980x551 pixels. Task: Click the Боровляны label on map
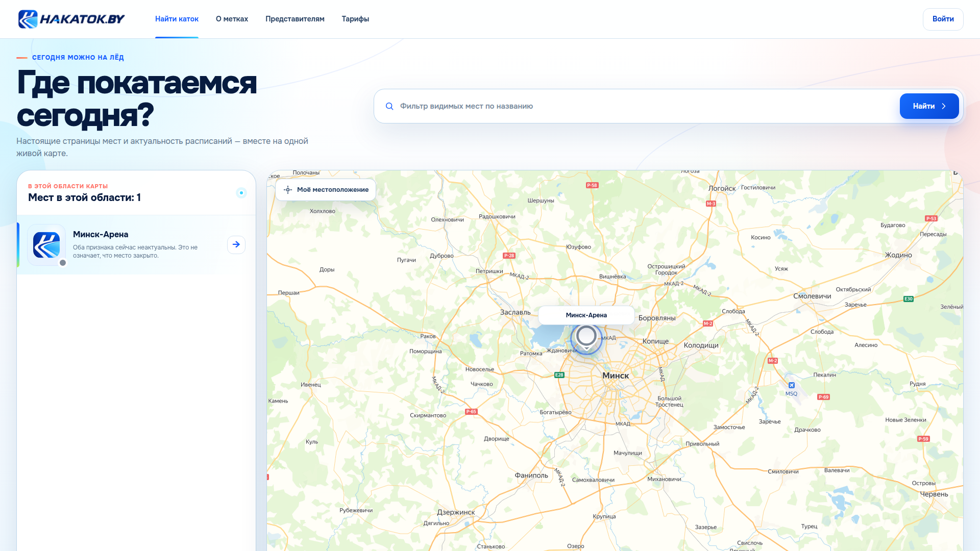(657, 318)
